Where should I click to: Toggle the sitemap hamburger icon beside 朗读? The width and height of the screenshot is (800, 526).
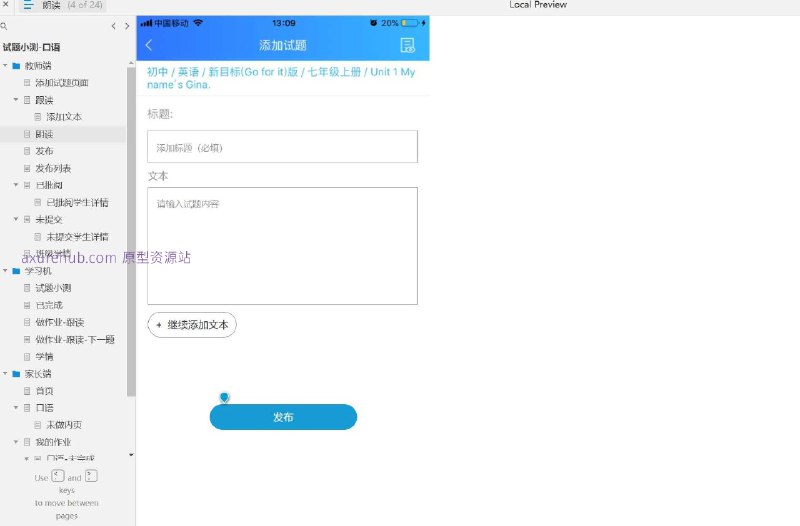(x=28, y=5)
